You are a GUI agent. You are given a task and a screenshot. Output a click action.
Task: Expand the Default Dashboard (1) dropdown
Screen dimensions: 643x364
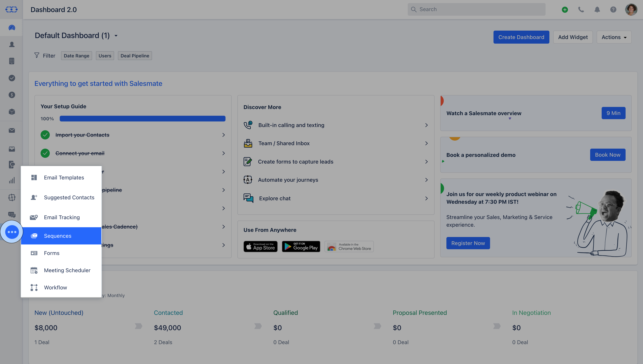[x=116, y=36]
